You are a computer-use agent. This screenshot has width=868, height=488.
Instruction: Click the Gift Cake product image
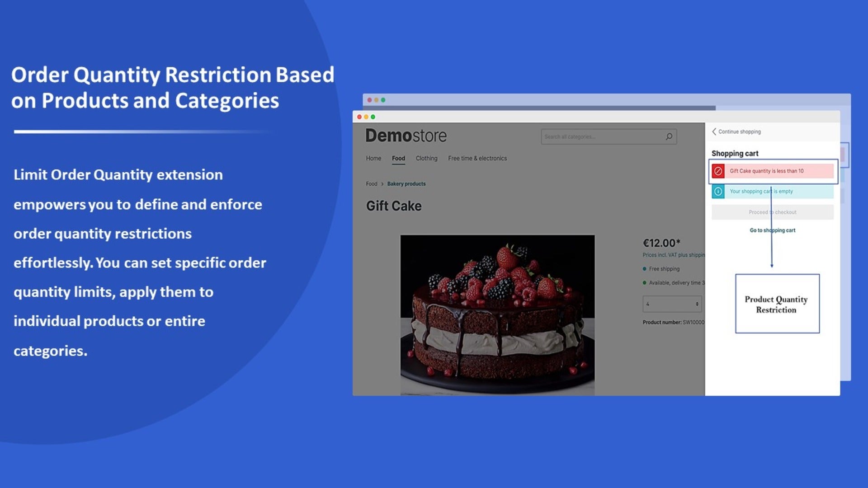coord(497,315)
